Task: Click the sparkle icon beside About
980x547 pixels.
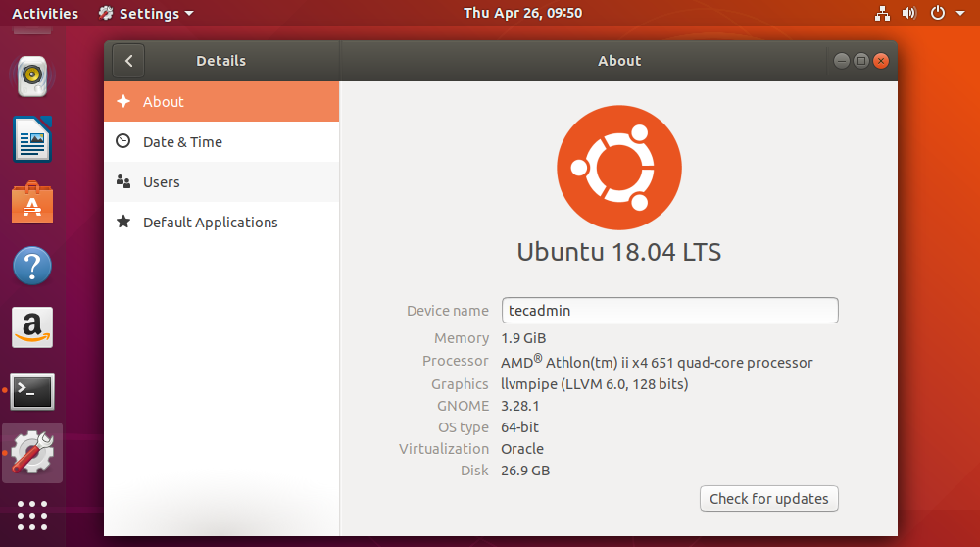Action: (123, 101)
